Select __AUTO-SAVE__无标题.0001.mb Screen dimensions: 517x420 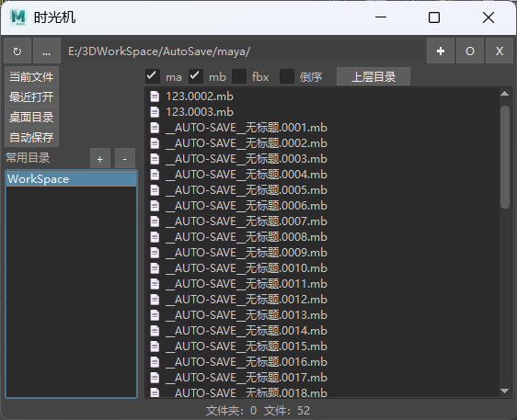247,128
